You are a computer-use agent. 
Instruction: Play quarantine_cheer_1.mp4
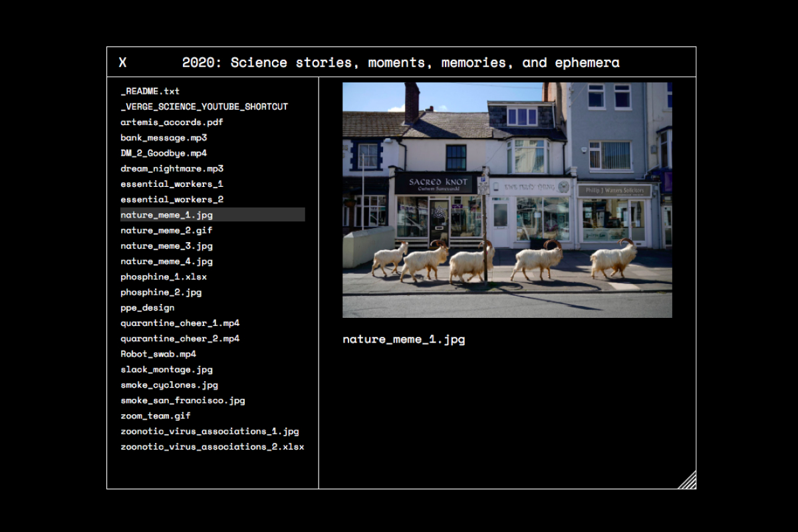(x=180, y=323)
